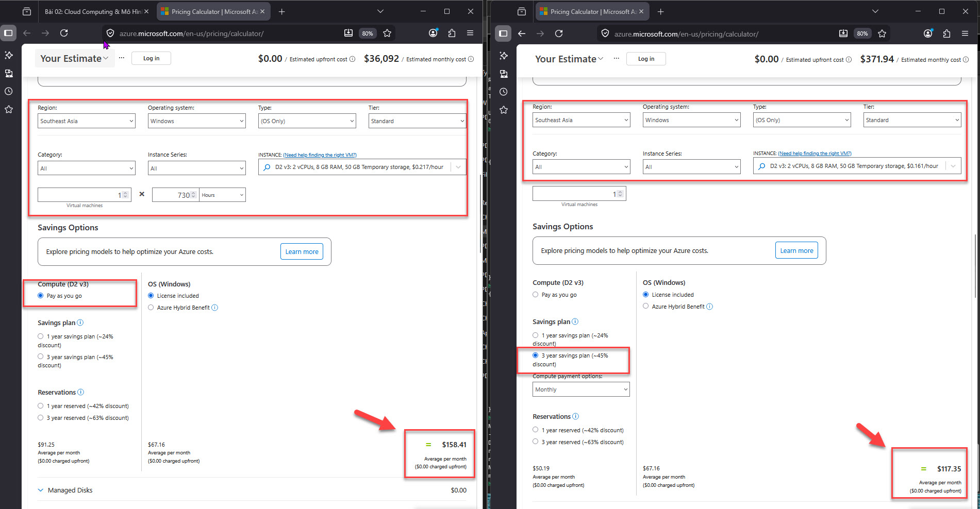Switch to Pricing Calculator tab in left window

tap(213, 11)
